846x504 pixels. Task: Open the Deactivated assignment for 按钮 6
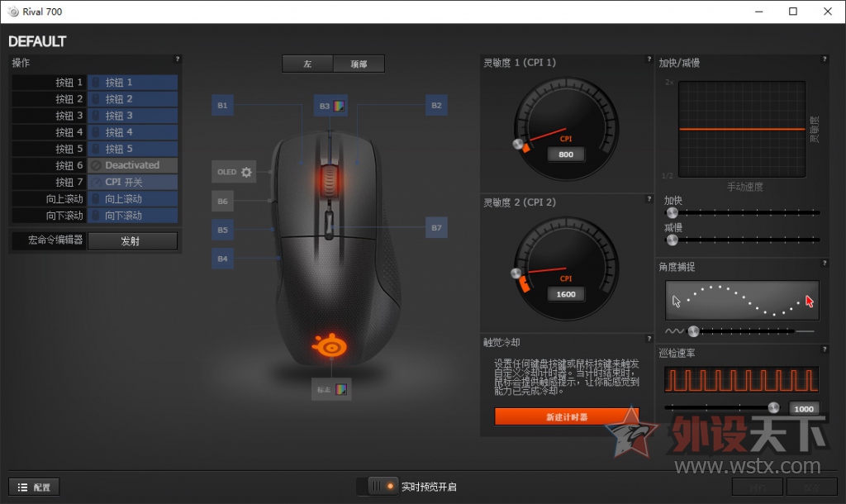[132, 165]
